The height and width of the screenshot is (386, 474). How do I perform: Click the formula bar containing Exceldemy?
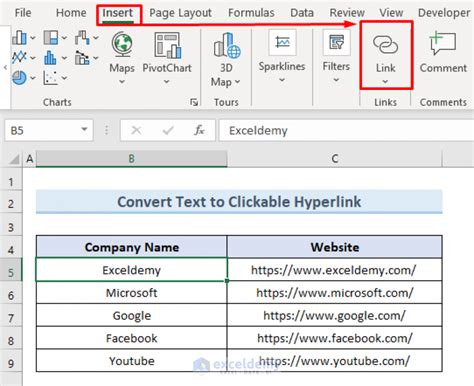(346, 130)
